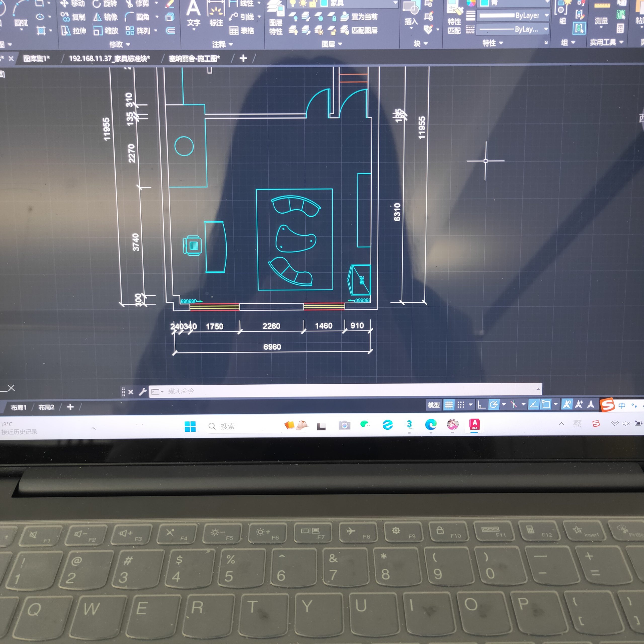The width and height of the screenshot is (644, 644).
Task: Expand the 注释 (Annotation) panel
Action: (x=222, y=44)
